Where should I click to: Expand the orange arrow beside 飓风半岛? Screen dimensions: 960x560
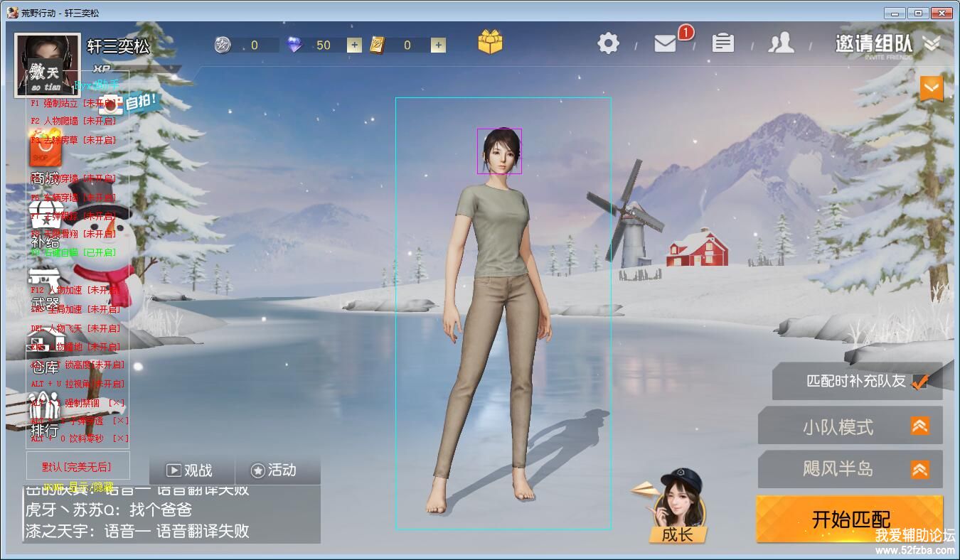coord(920,470)
